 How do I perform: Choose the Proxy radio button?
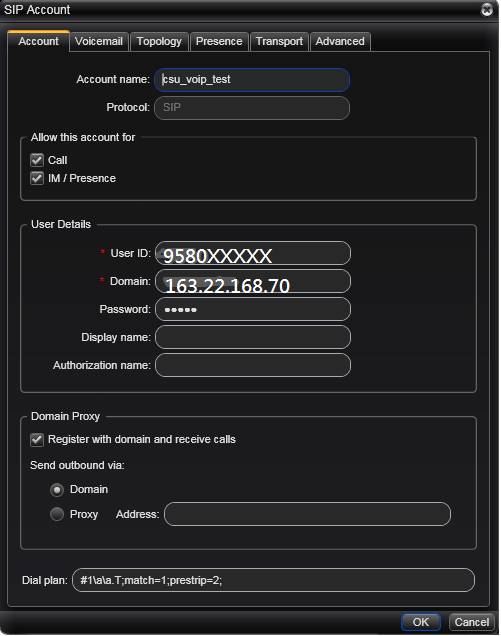point(57,514)
